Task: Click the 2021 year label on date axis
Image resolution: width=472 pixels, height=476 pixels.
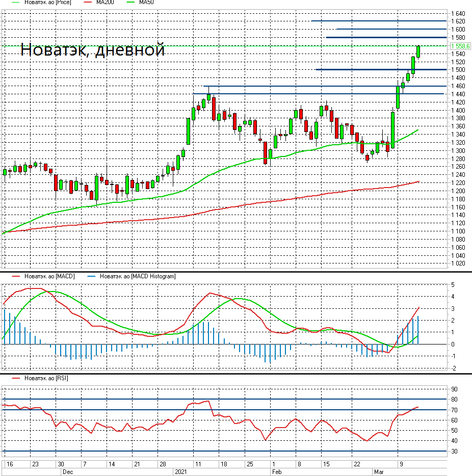Action: pos(180,472)
